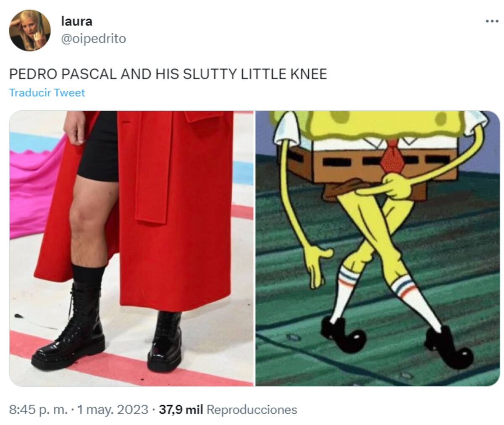This screenshot has width=504, height=425.
Task: Open the 37,9 mil Reproducciones view count
Action: tap(228, 409)
